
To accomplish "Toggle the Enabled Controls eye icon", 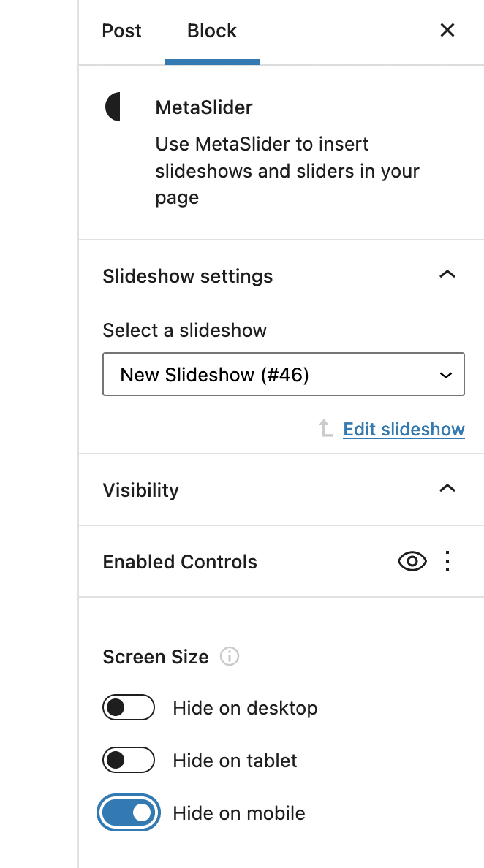I will tap(412, 561).
